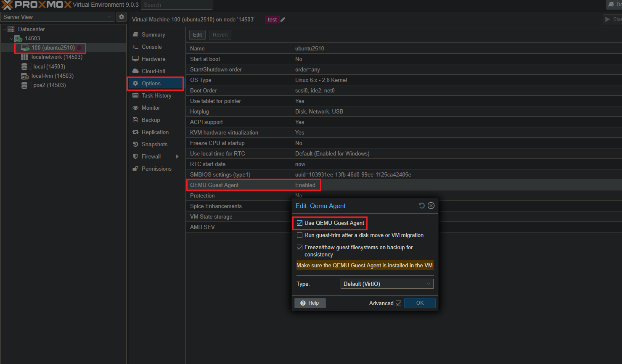Click the localnetwork (14503) grid icon
Viewport: 622px width, 364px height.
click(25, 57)
